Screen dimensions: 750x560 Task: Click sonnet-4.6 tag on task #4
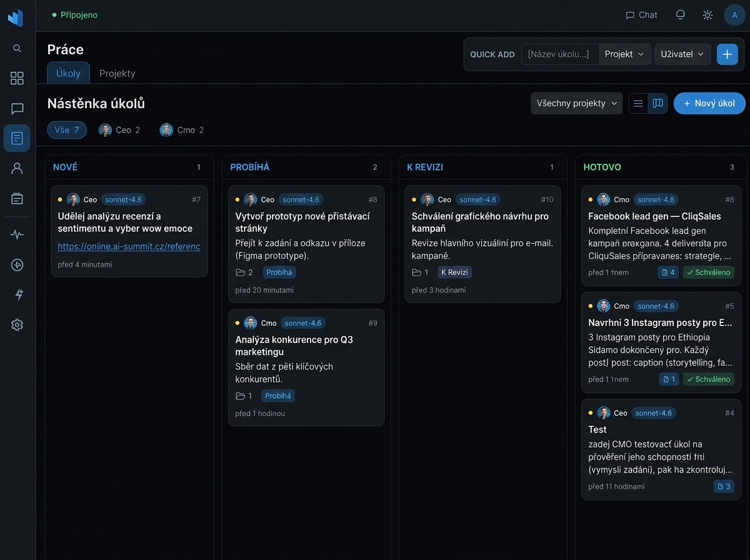(x=654, y=413)
